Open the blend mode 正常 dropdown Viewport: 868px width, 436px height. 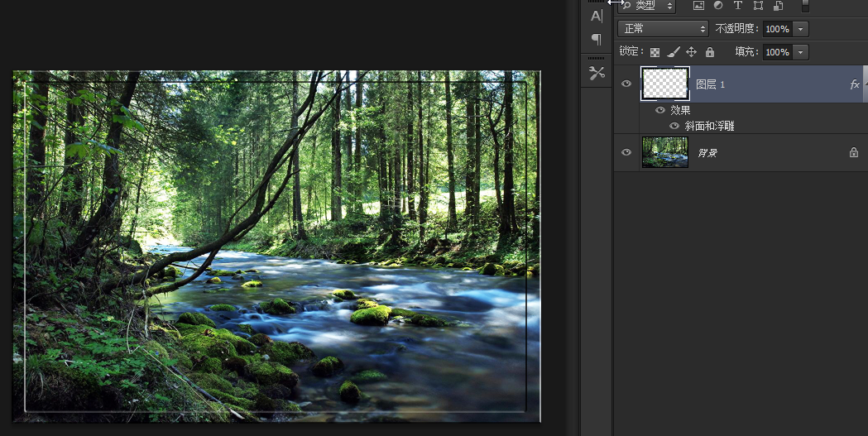coord(663,29)
